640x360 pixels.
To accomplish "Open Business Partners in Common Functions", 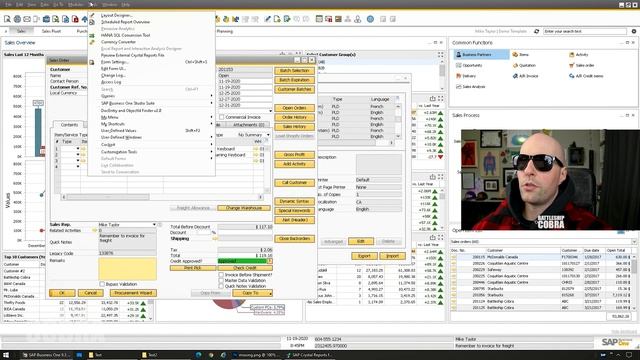I will 481,54.
